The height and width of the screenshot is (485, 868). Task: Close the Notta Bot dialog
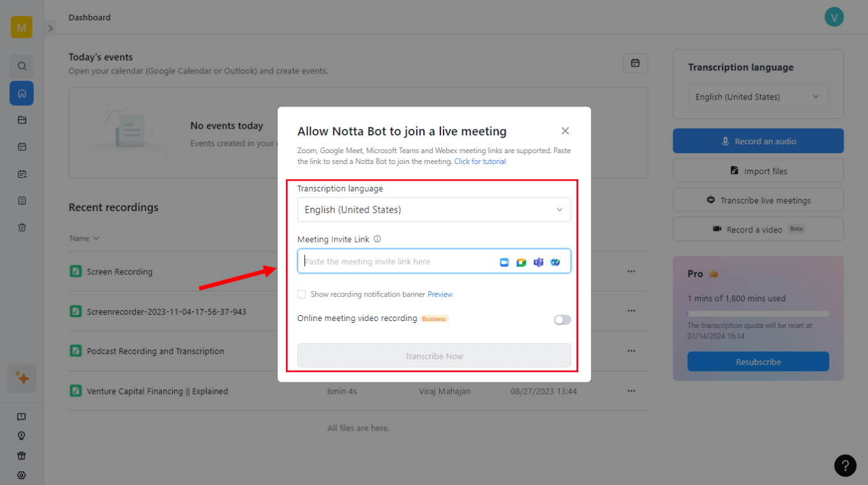565,131
